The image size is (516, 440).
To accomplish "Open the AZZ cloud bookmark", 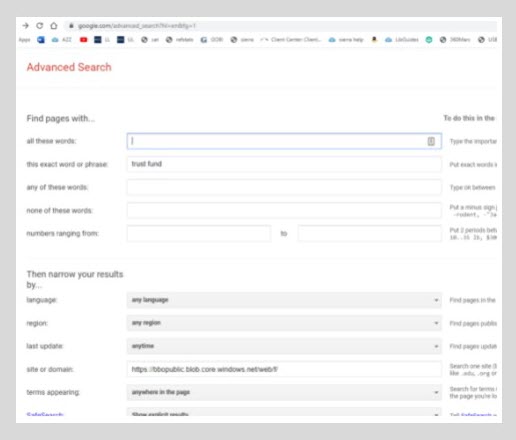I will [x=62, y=40].
